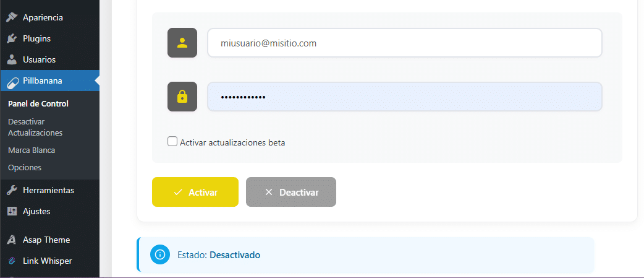This screenshot has height=278, width=644.
Task: Click the Pillbanana pill icon
Action: [12, 80]
